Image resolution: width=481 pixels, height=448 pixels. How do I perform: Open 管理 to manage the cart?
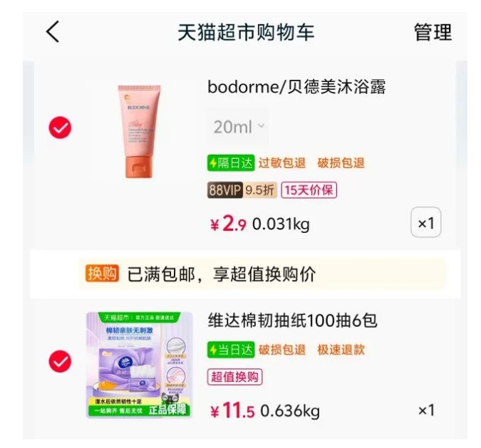click(433, 32)
